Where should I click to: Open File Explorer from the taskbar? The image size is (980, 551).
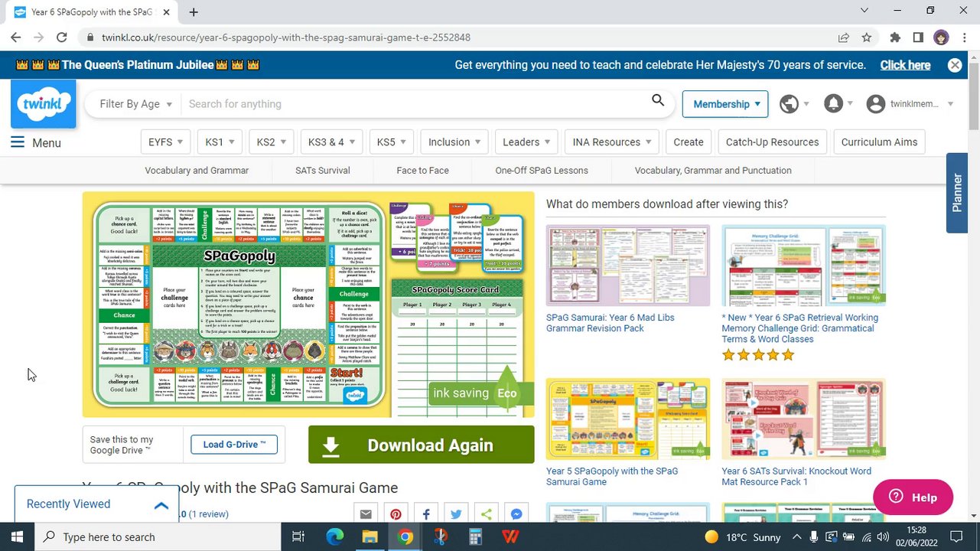coord(370,536)
